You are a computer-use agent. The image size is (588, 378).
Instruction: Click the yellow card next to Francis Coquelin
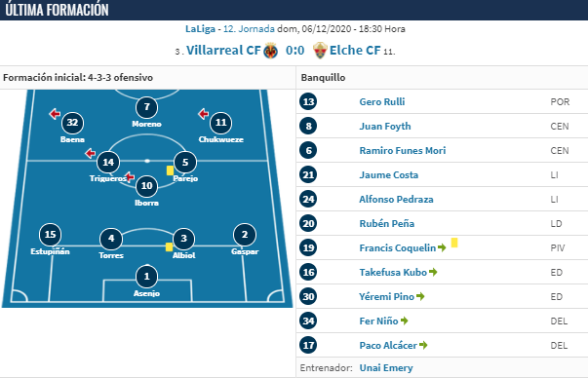point(454,243)
